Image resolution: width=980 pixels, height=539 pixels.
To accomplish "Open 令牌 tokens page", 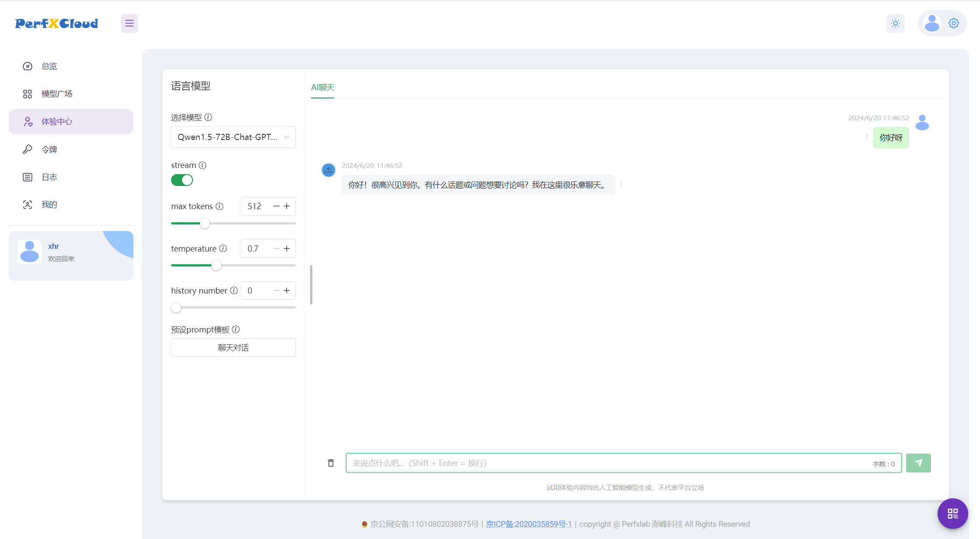I will [x=71, y=149].
